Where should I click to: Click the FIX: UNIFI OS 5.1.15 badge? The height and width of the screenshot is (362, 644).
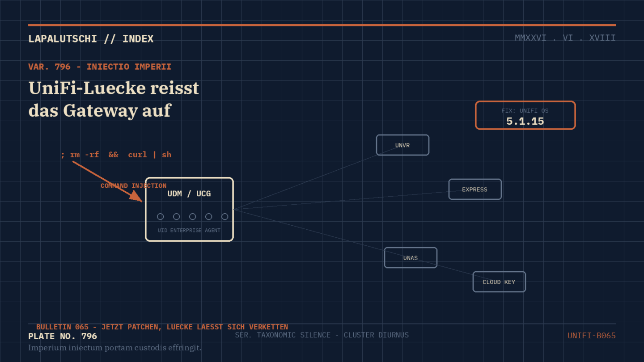click(525, 115)
